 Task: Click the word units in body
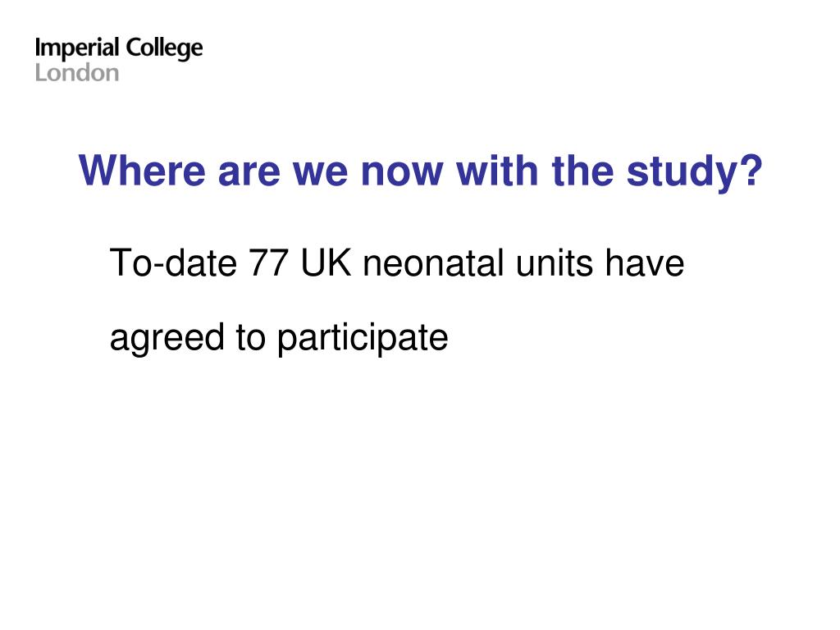coord(555,263)
